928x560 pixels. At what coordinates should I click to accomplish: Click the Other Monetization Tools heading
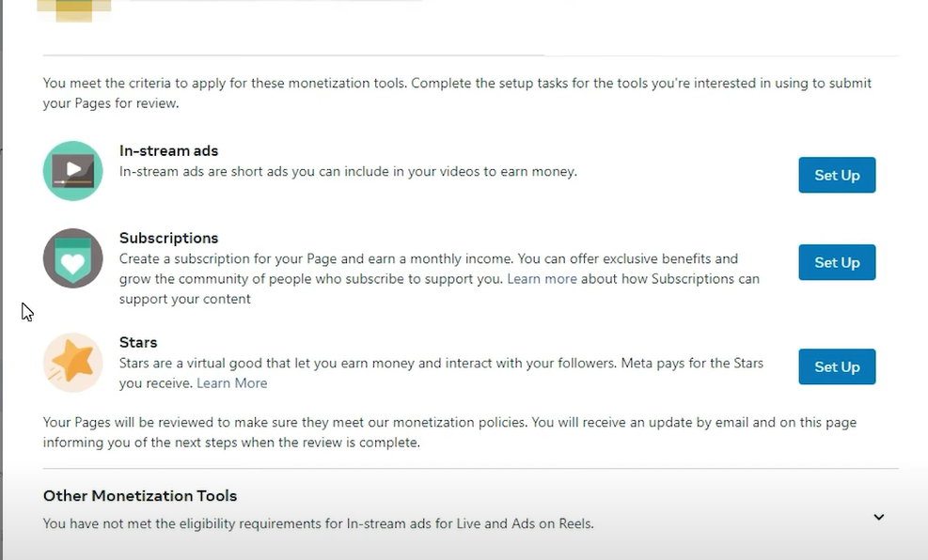[140, 496]
